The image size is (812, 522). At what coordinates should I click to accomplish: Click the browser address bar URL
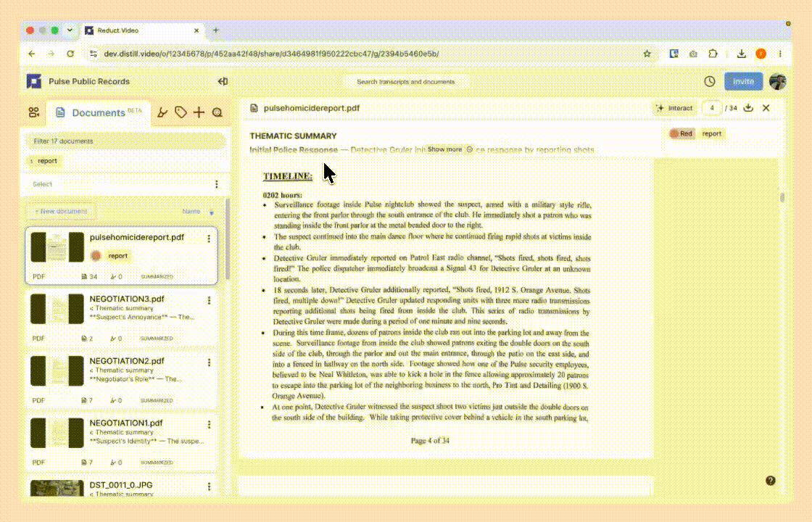[x=271, y=54]
